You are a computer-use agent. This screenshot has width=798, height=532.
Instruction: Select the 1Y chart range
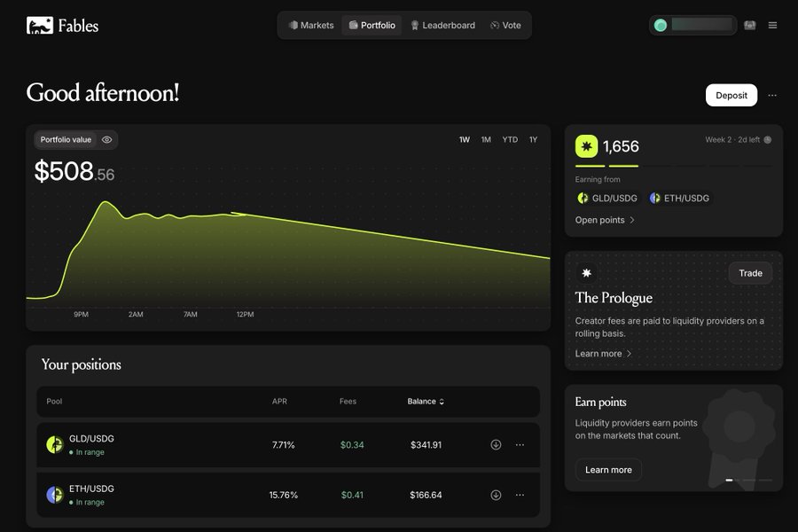tap(533, 139)
